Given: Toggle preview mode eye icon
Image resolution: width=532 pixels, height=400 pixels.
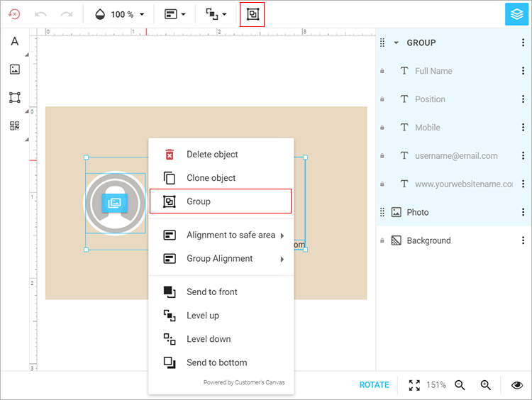Looking at the screenshot, I should (x=517, y=385).
